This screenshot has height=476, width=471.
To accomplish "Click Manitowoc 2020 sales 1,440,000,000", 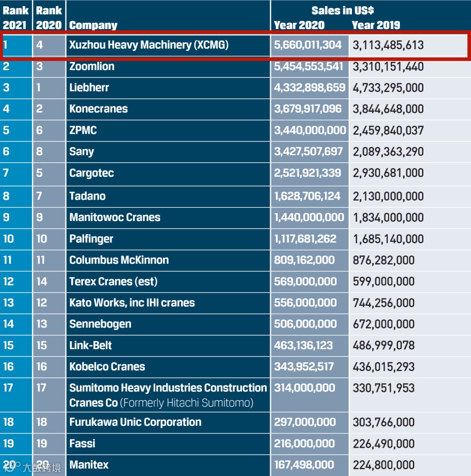I will click(309, 218).
